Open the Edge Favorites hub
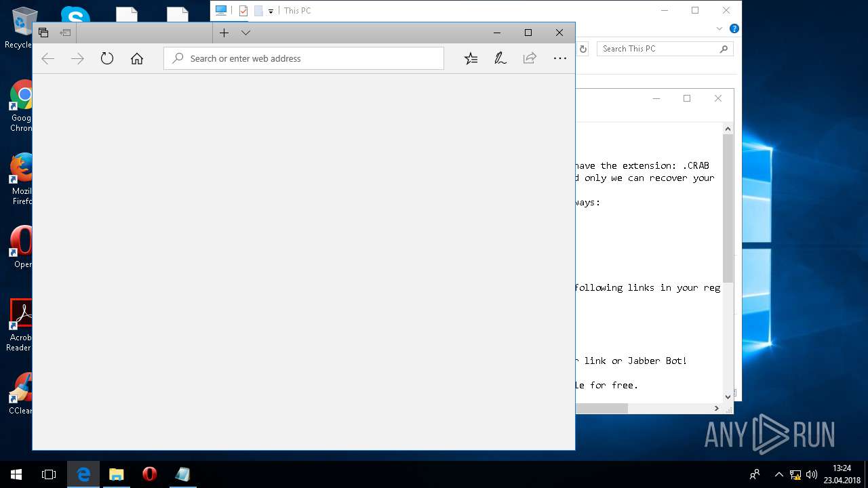Screen dimensions: 868x488 [x=471, y=58]
